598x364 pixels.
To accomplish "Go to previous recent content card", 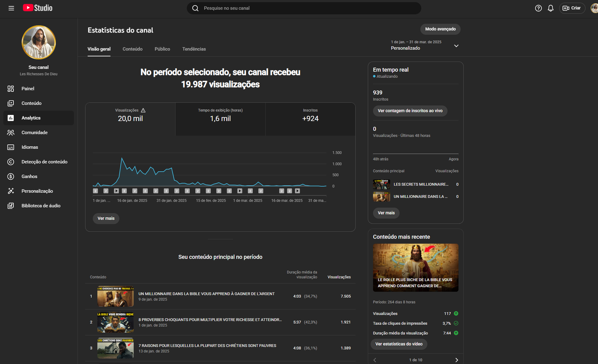I will click(375, 360).
